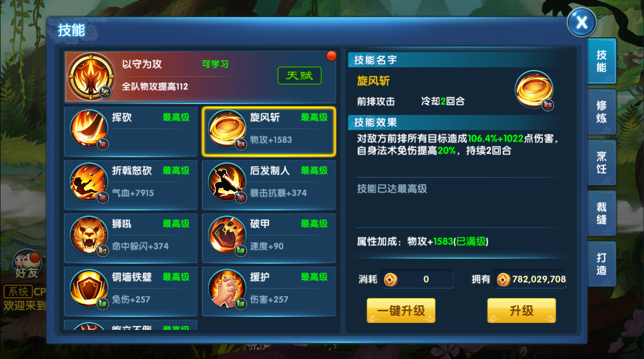Click the owned coins amount field
This screenshot has width=644, height=359.
530,279
